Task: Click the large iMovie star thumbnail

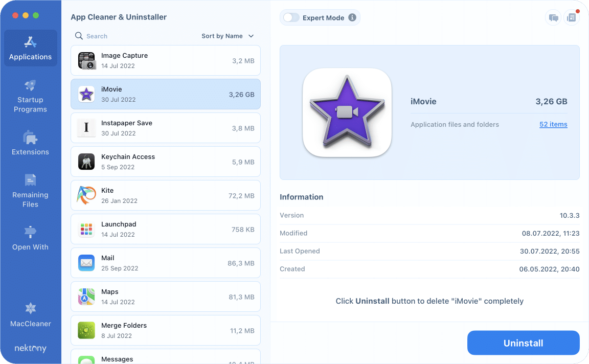Action: 347,112
